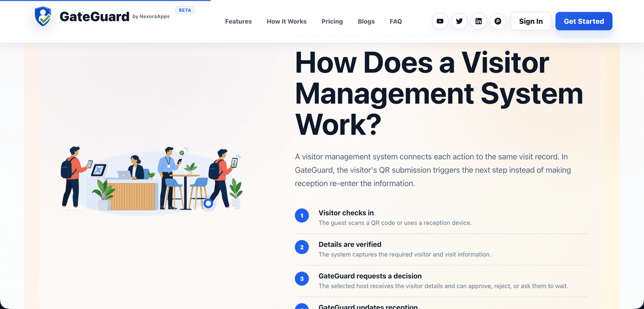The image size is (644, 309).
Task: Click the Sign In button
Action: pyautogui.click(x=531, y=21)
